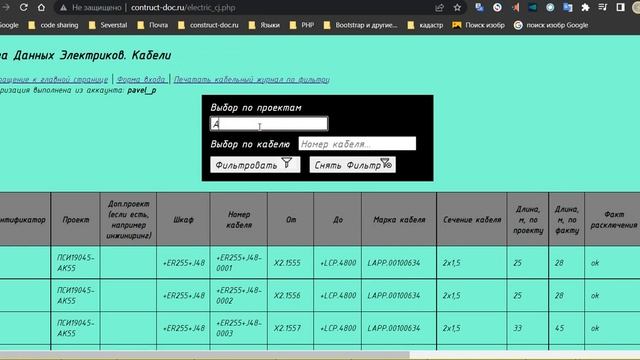Open the PHP bookmark folder
Image resolution: width=640 pixels, height=360 pixels.
[x=302, y=25]
